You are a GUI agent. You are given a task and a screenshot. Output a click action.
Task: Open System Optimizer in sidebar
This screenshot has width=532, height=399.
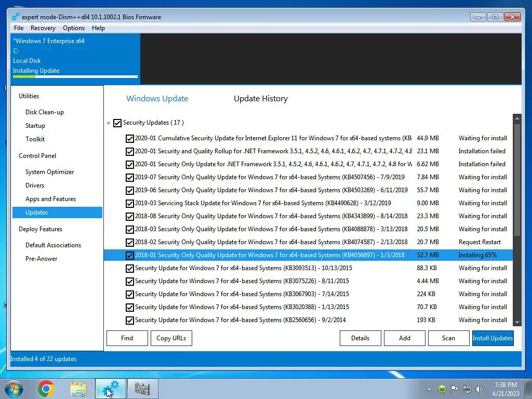coord(49,172)
